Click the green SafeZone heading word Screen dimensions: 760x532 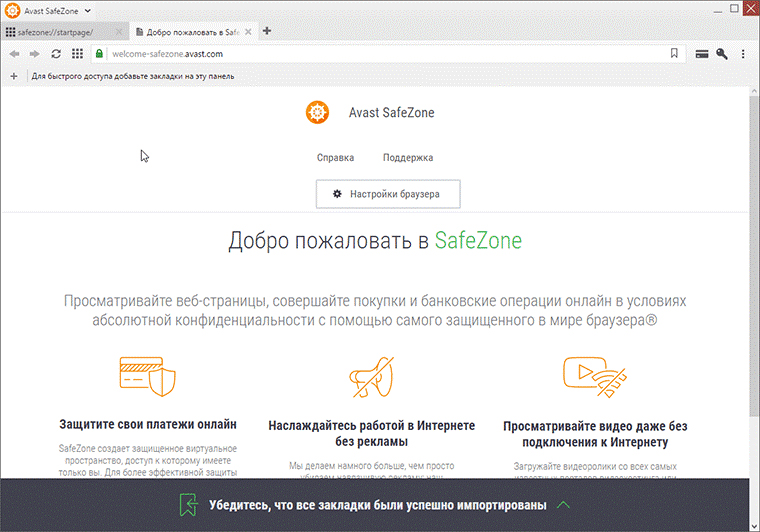tap(478, 240)
